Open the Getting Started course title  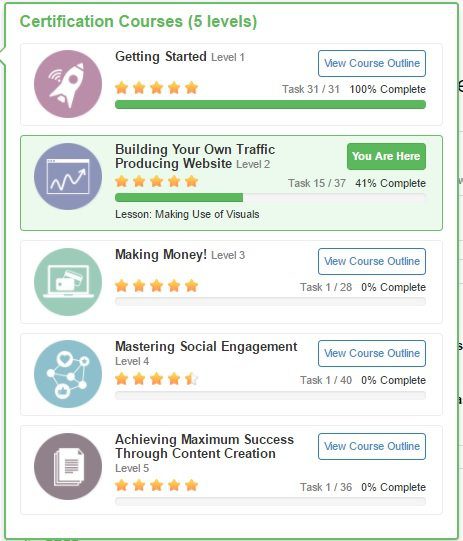(161, 57)
